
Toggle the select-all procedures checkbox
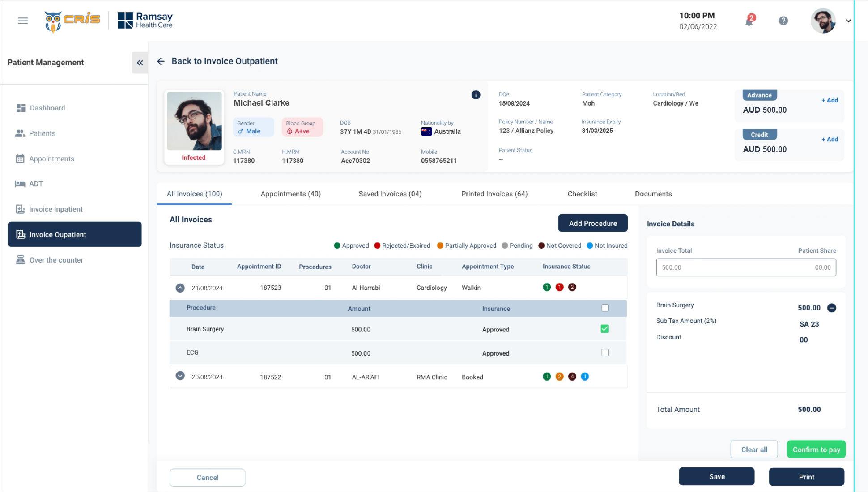point(605,308)
